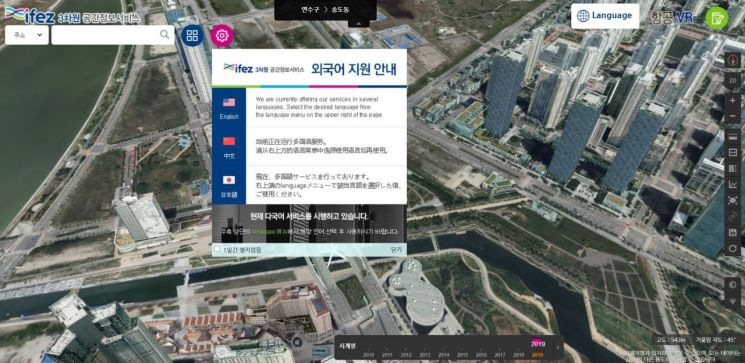
Task: Click the area measurement tool icon
Action: [x=732, y=152]
